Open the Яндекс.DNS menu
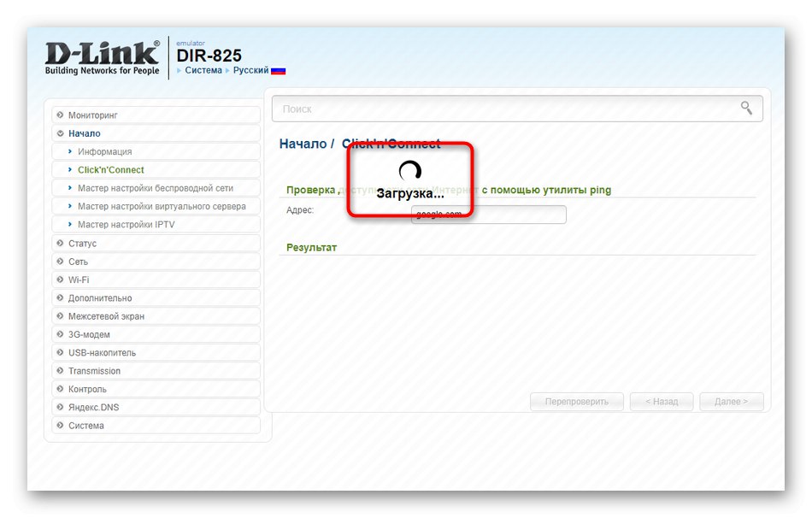Viewport: 812px width, 518px height. [x=156, y=407]
